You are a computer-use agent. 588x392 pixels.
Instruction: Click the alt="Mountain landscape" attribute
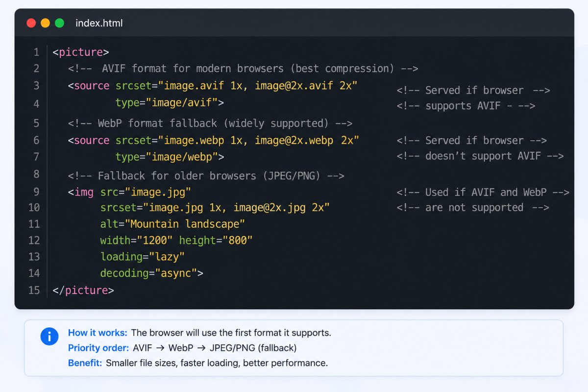172,224
